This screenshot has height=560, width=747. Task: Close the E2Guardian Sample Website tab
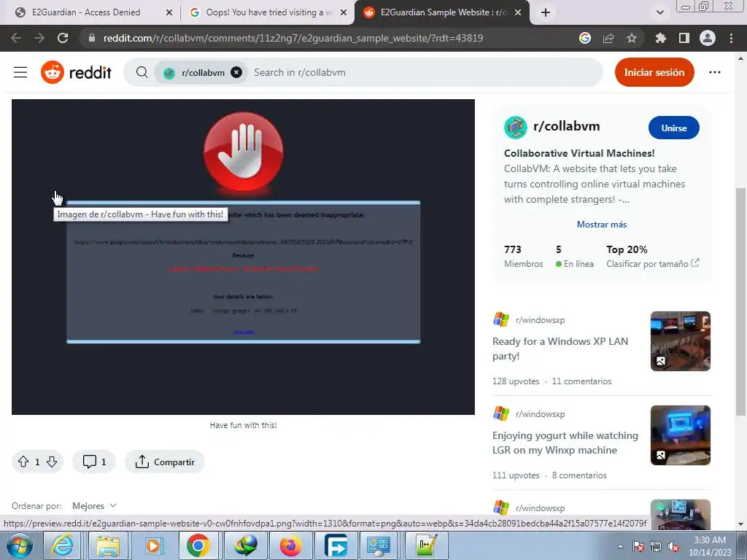click(519, 12)
